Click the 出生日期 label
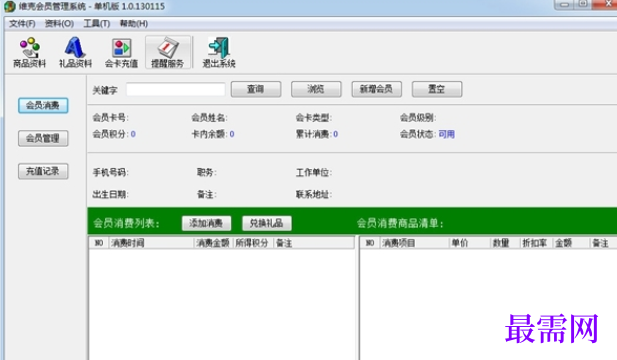 tap(110, 194)
